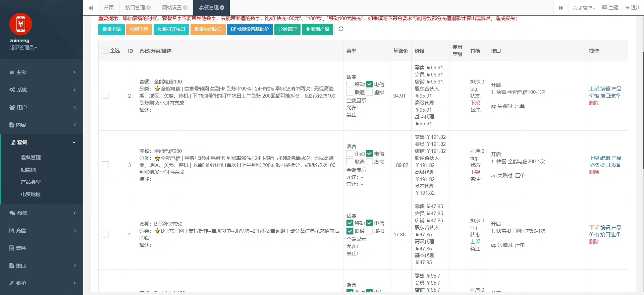Click the 批量关闭接口 button
Viewport: 644px width, 295px height.
208,29
